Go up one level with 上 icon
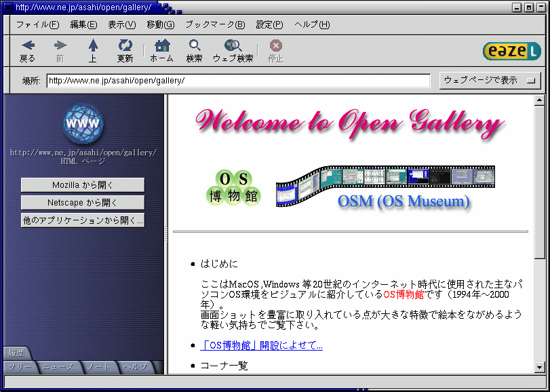The width and height of the screenshot is (550, 392). pyautogui.click(x=93, y=46)
